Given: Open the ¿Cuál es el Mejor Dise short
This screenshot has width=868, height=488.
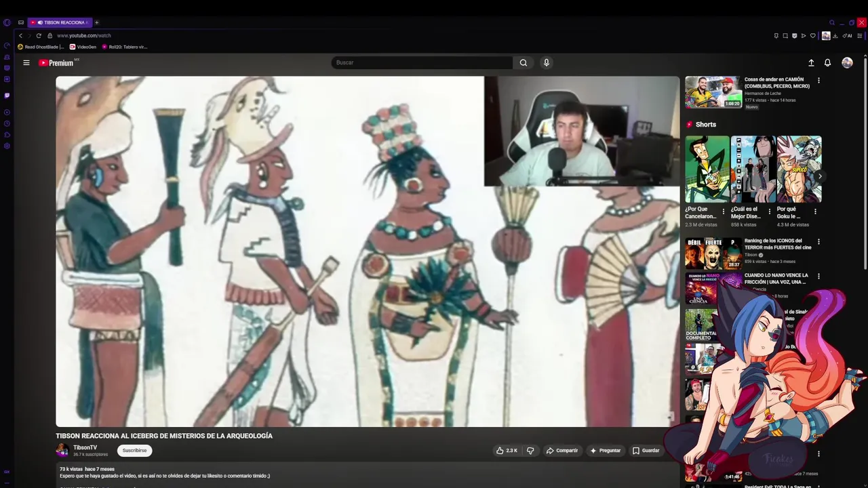Looking at the screenshot, I should pyautogui.click(x=753, y=169).
